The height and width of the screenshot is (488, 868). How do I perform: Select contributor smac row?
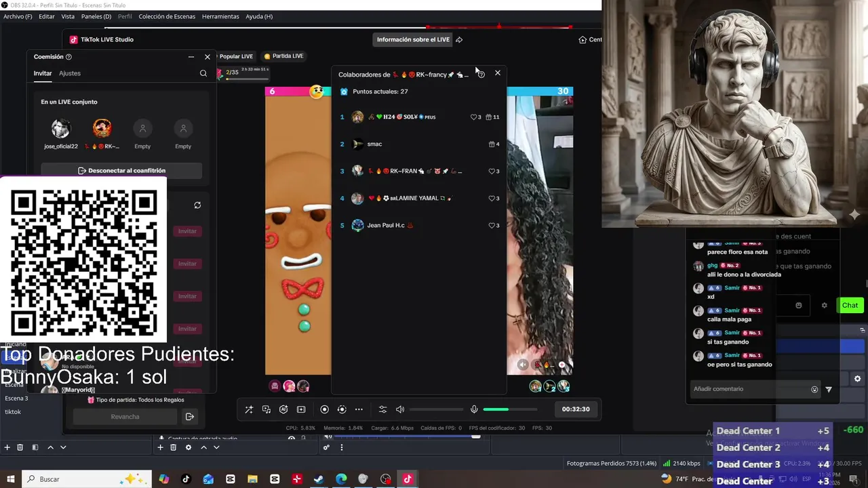(x=419, y=144)
